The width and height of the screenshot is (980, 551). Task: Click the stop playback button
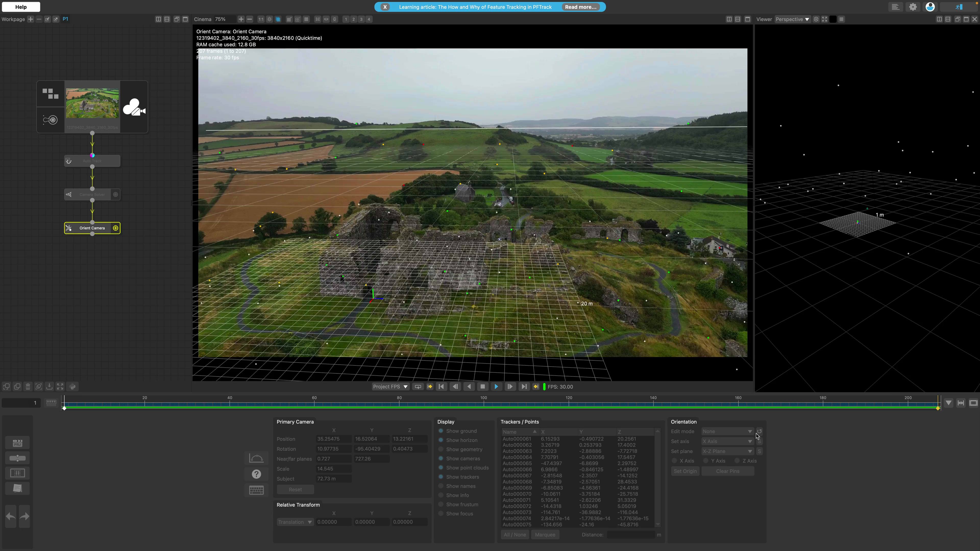click(x=483, y=387)
